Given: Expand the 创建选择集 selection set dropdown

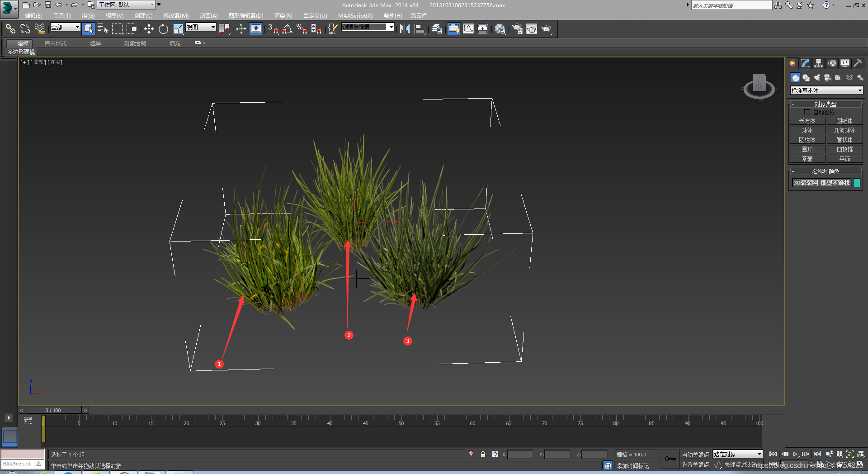Looking at the screenshot, I should (391, 27).
